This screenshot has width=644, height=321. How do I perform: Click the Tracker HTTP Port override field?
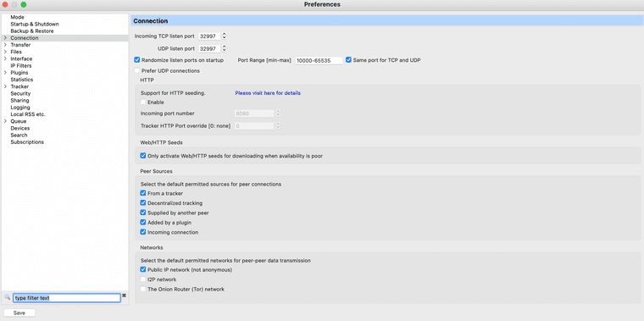click(x=254, y=125)
